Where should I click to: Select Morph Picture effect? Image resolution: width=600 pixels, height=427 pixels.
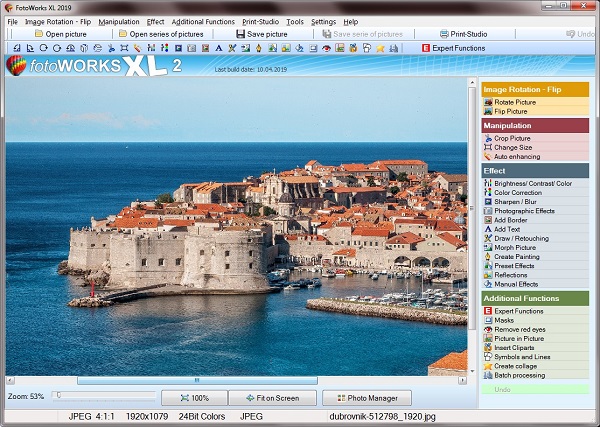(x=517, y=247)
